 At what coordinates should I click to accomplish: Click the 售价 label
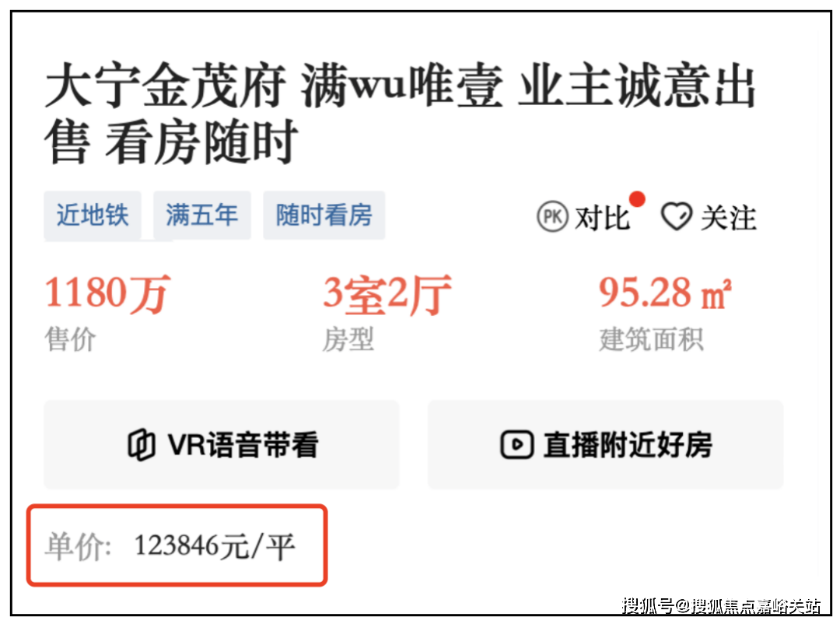click(x=70, y=340)
